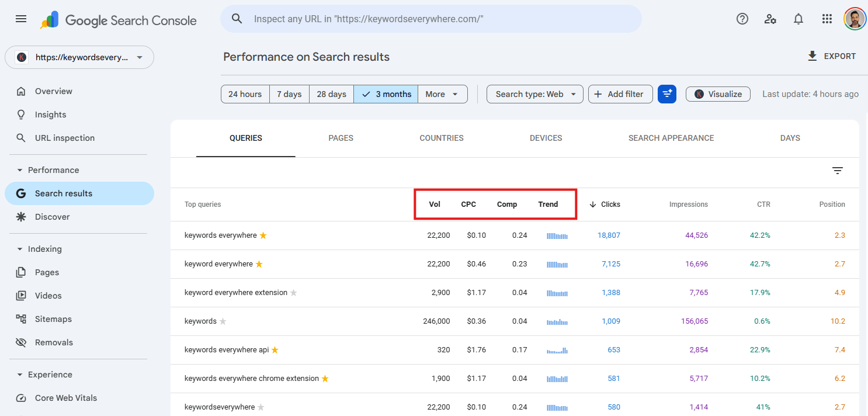The width and height of the screenshot is (868, 416).
Task: Switch to the Queries tab
Action: 246,138
